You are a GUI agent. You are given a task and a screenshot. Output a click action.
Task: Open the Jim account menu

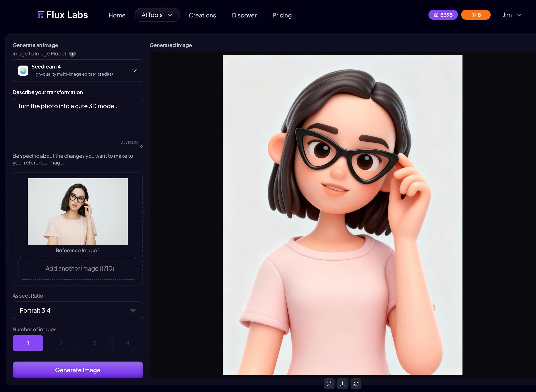(x=512, y=15)
